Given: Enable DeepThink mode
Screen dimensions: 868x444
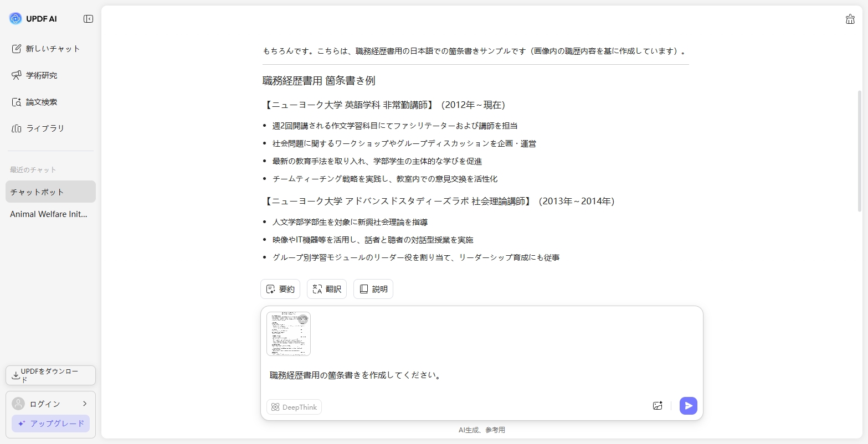Looking at the screenshot, I should 294,407.
